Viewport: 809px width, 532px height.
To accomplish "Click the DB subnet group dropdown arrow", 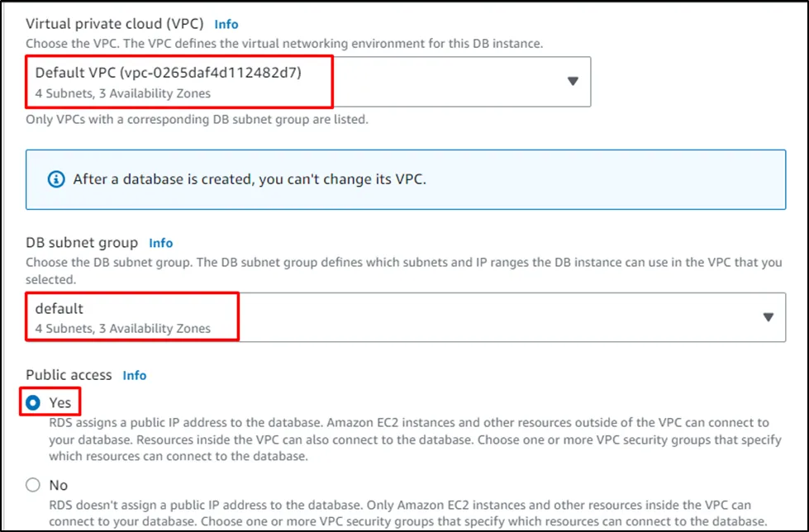I will (x=768, y=317).
